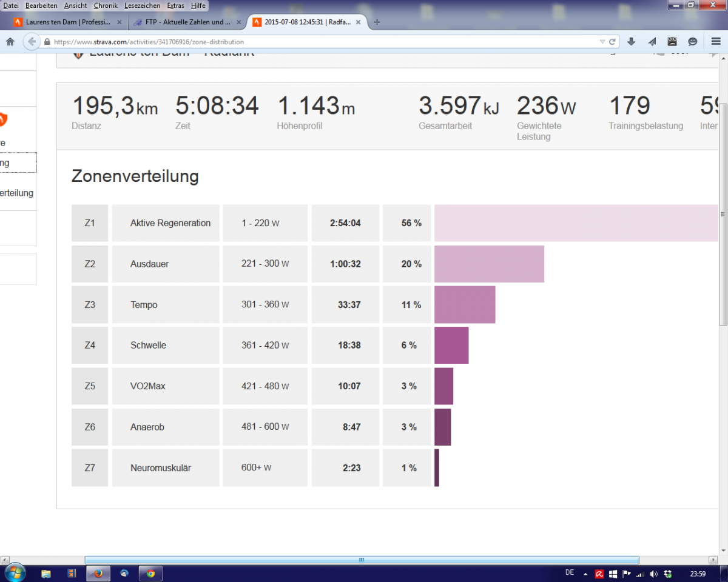
Task: Click the paper plane share icon in toolbar
Action: point(652,42)
